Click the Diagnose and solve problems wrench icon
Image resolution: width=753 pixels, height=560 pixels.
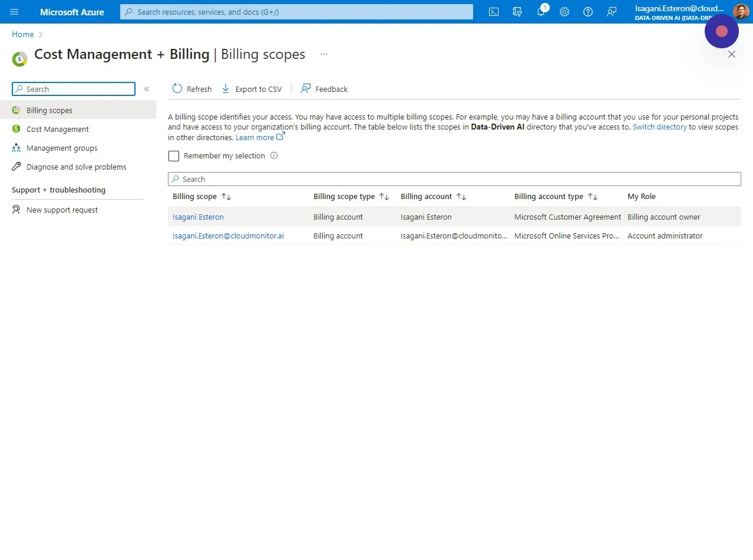click(x=16, y=167)
